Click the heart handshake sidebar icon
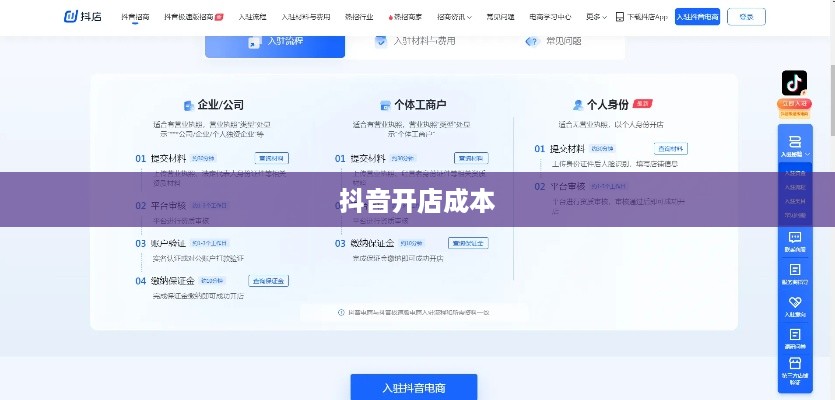 tap(795, 303)
